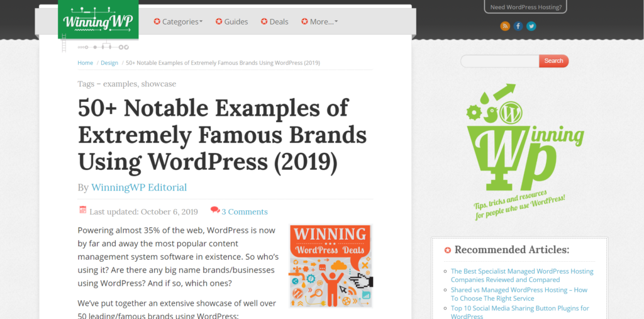Open the Design breadcrumb link
Viewport: 644px width, 319px height.
(x=109, y=63)
